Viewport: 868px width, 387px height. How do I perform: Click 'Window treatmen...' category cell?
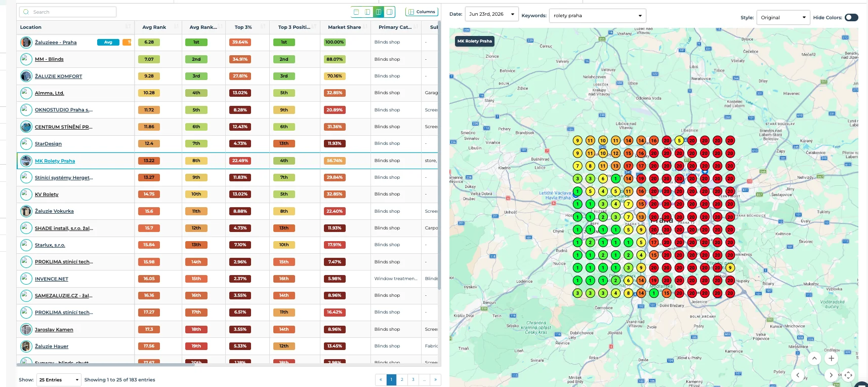click(396, 279)
